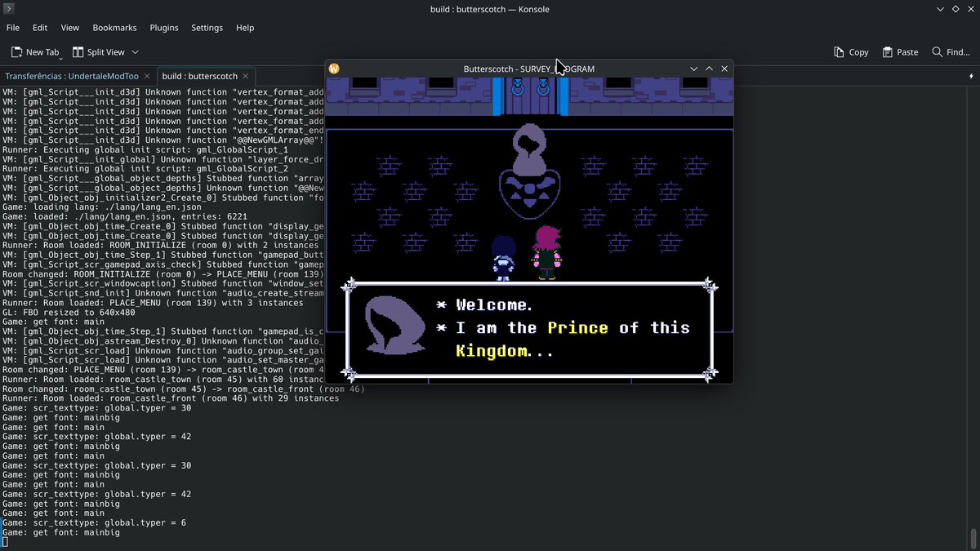Click the New Tab toolbar button
Screen dimensions: 980x551
point(35,52)
